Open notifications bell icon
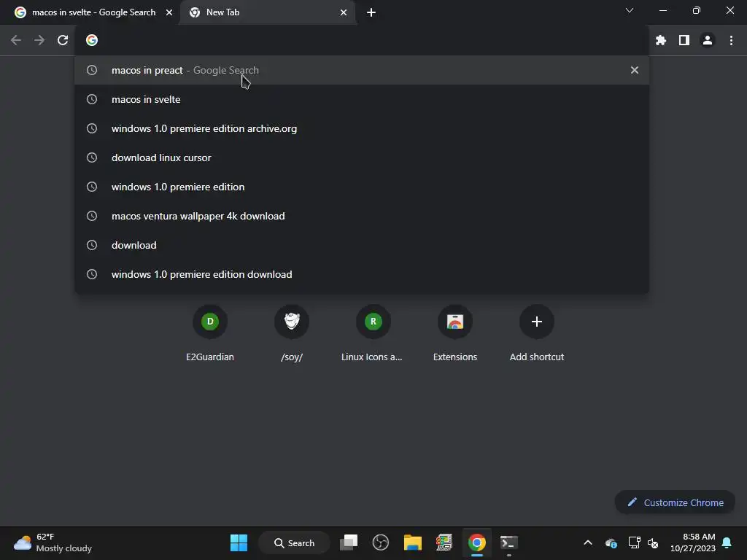The height and width of the screenshot is (560, 747). (x=727, y=542)
